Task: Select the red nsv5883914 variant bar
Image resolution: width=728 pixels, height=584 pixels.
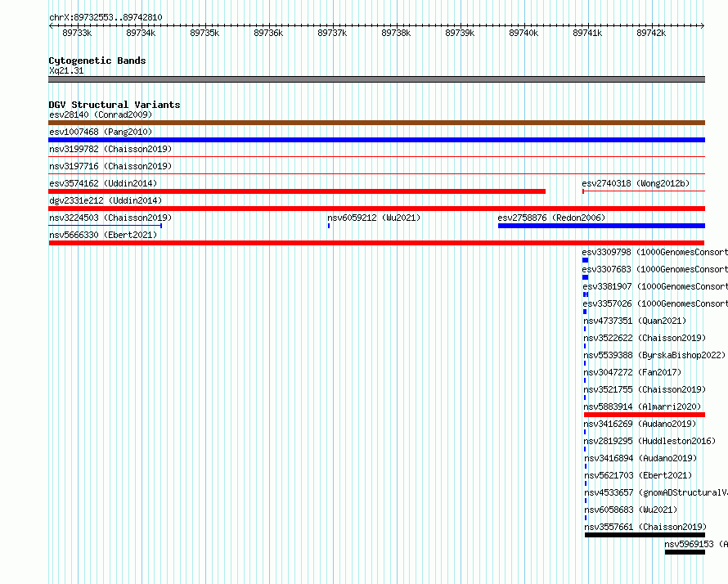Action: coord(645,415)
